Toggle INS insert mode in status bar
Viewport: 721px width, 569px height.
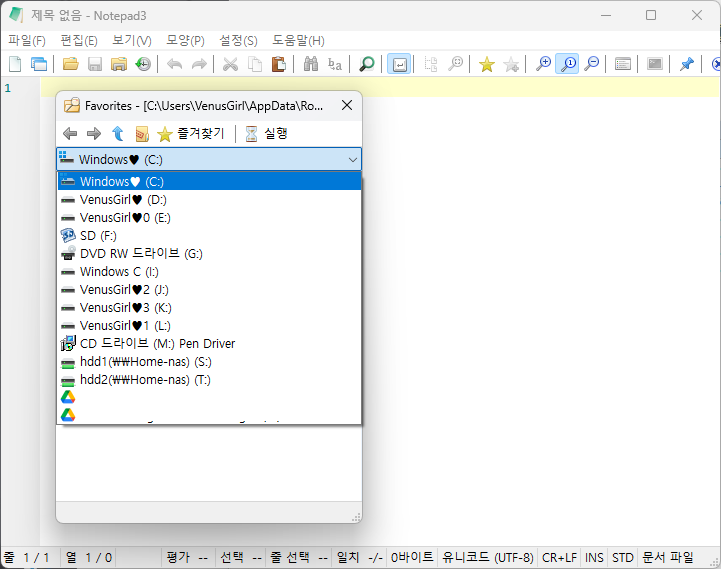coord(594,558)
